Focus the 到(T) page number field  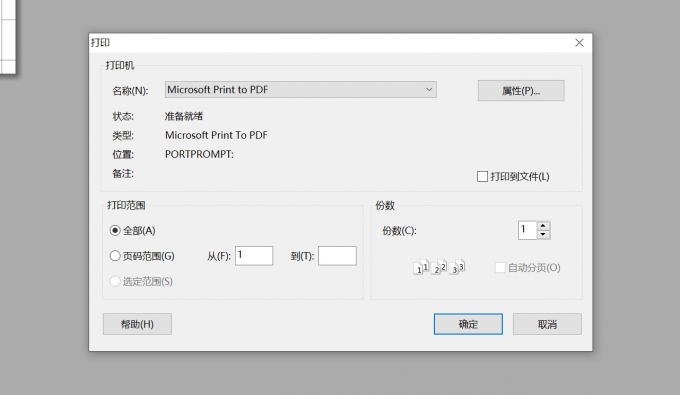point(337,256)
